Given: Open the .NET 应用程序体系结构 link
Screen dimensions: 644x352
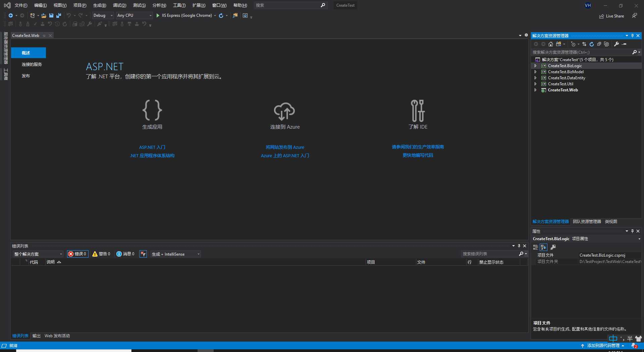Looking at the screenshot, I should pyautogui.click(x=152, y=156).
